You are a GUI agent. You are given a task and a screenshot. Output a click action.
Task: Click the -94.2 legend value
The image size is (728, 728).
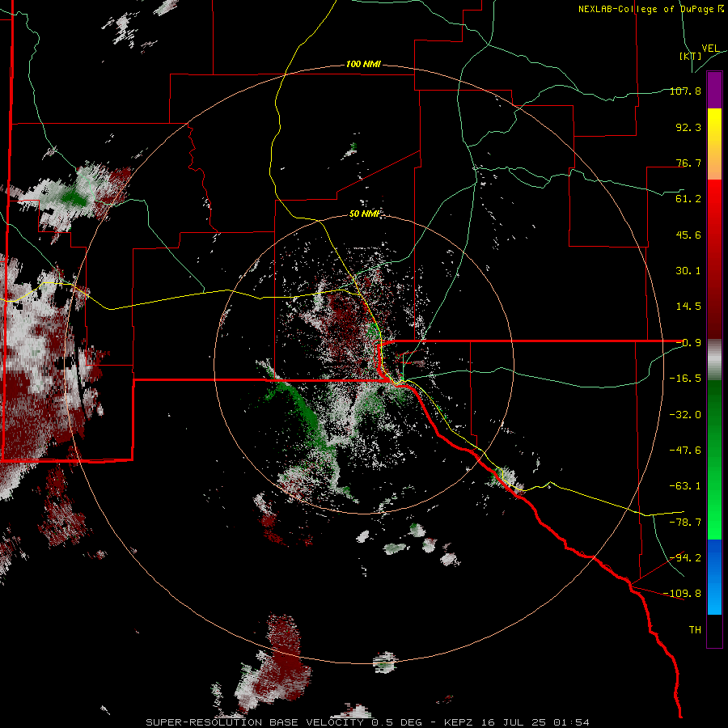685,557
